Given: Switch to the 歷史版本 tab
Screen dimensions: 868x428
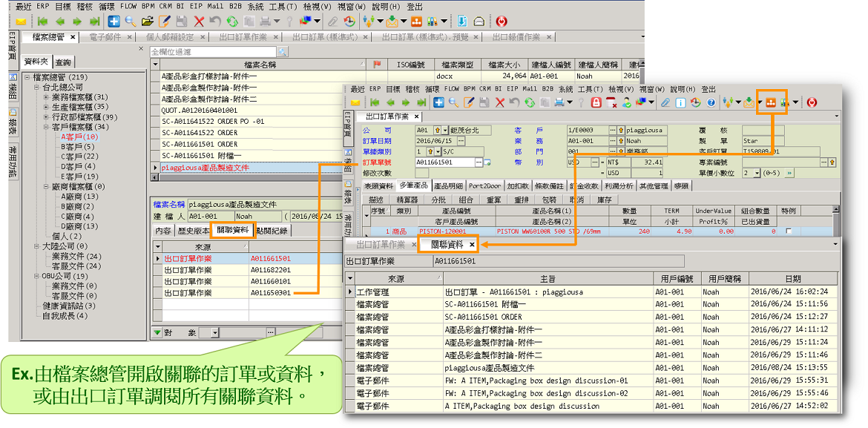Looking at the screenshot, I should click(191, 231).
